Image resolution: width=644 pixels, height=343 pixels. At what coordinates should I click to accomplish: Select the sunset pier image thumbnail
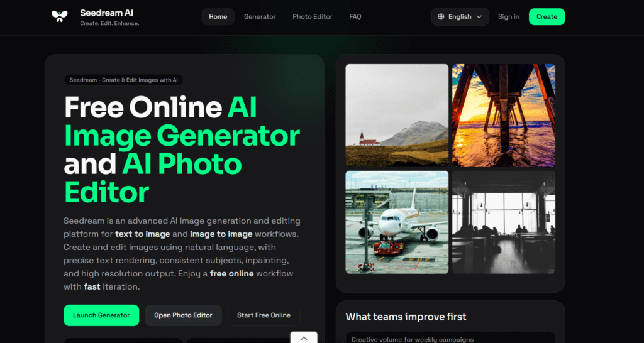(x=503, y=115)
